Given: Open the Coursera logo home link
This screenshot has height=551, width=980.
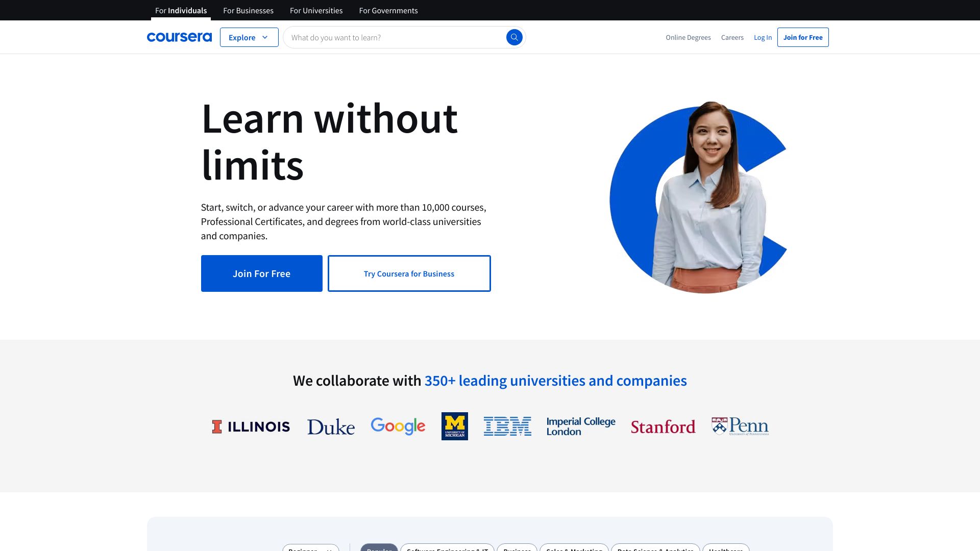Looking at the screenshot, I should [179, 37].
